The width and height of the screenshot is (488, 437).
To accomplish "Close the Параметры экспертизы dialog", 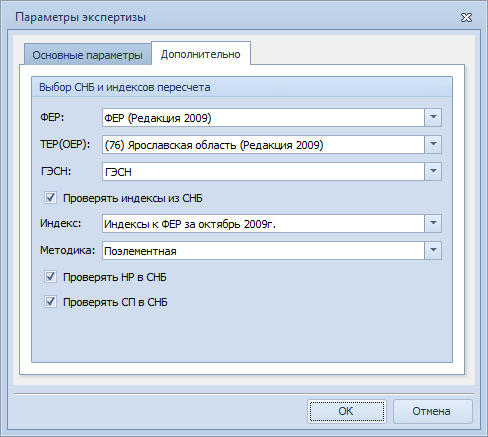I will [x=466, y=17].
